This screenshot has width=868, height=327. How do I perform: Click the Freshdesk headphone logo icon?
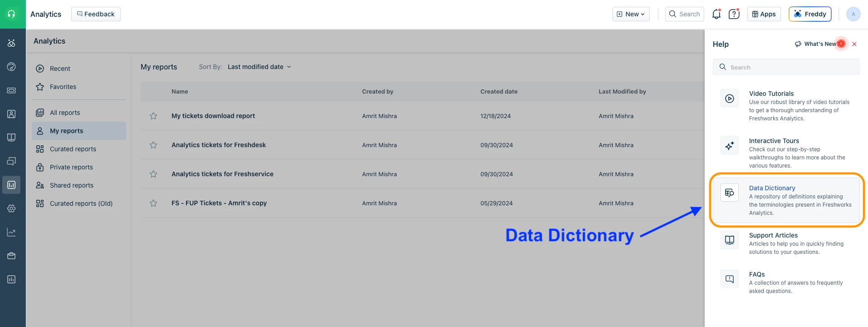pyautogui.click(x=12, y=14)
